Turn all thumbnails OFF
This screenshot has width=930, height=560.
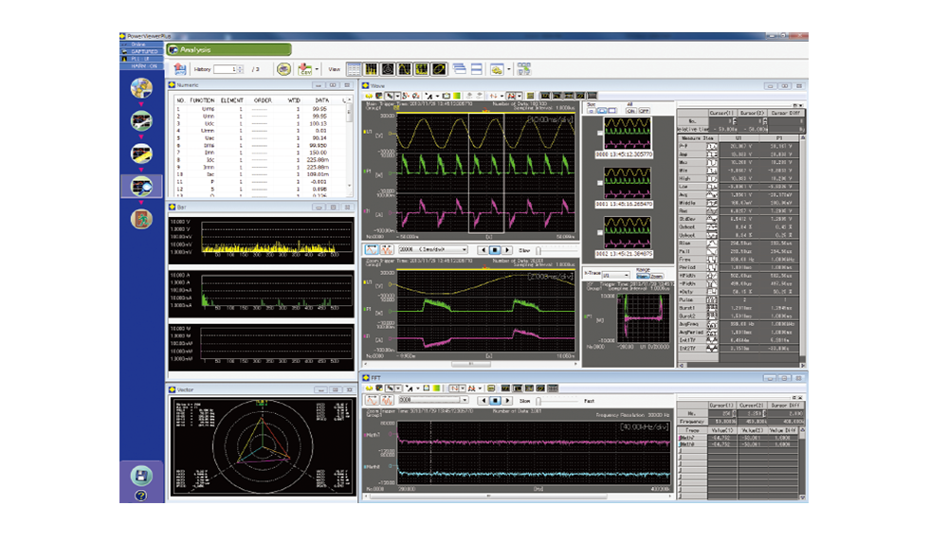click(644, 111)
